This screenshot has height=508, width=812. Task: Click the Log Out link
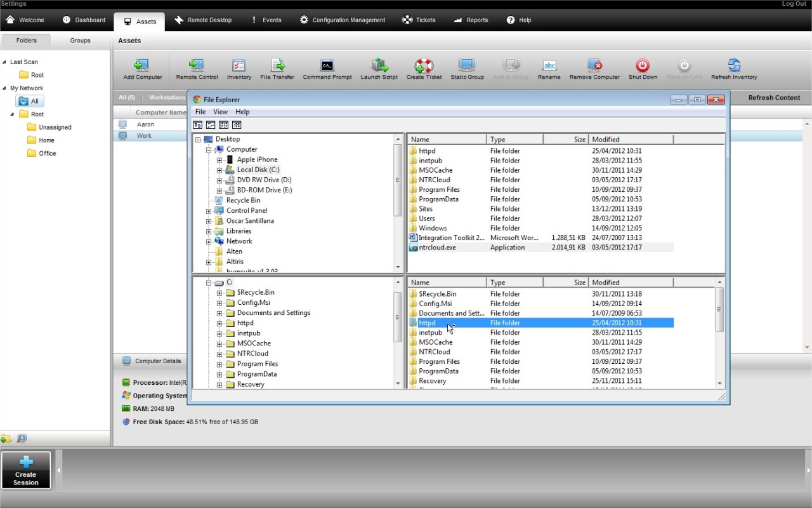pos(794,4)
